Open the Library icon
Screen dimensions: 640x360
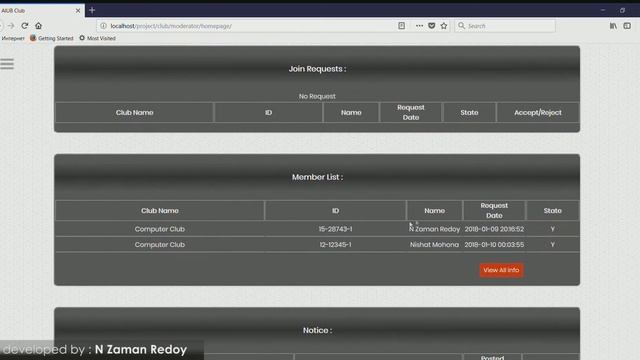(x=613, y=26)
